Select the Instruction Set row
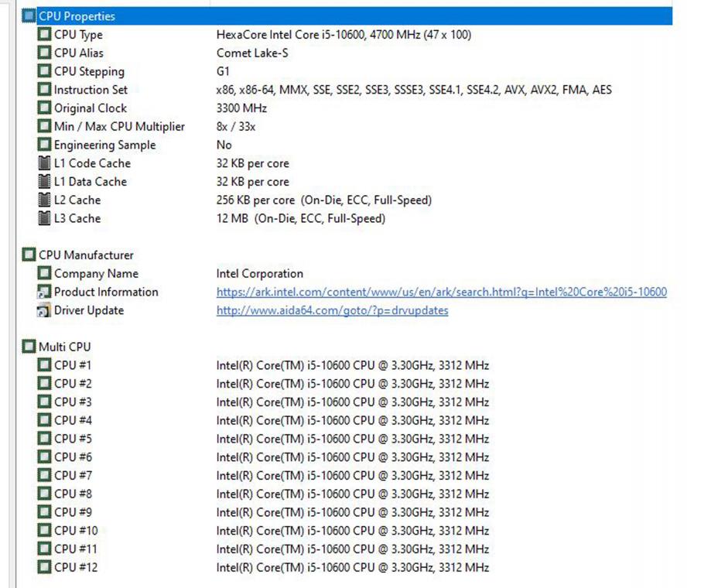This screenshot has width=718, height=588. point(91,90)
